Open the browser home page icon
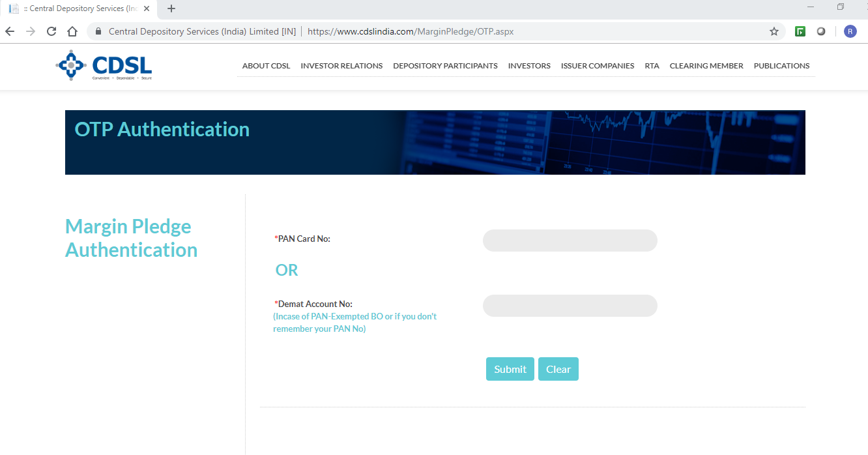Screen dimensions: 868x455 point(72,31)
